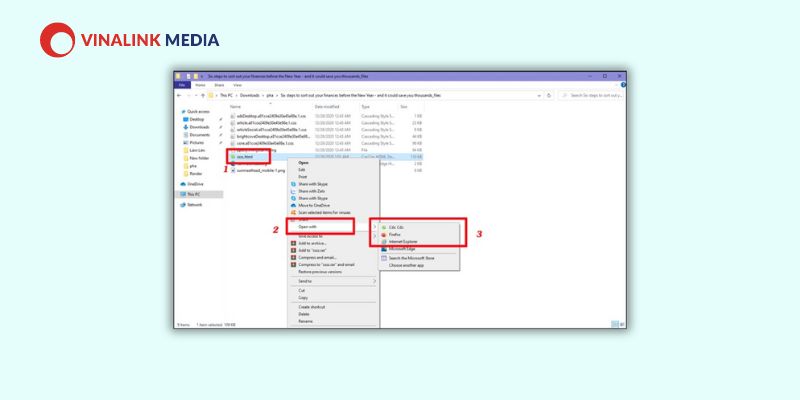Click the Microsoft Edge icon in submenu
The height and width of the screenshot is (400, 800).
coord(384,248)
